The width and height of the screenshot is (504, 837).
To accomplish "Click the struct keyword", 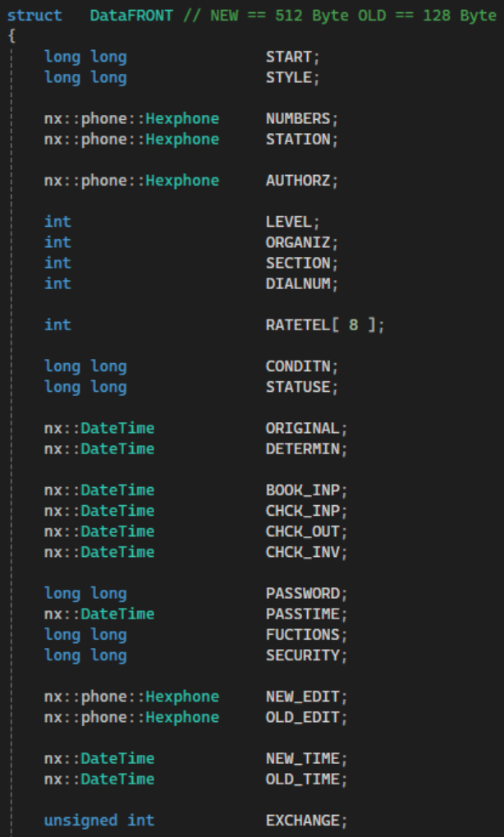I will (34, 16).
